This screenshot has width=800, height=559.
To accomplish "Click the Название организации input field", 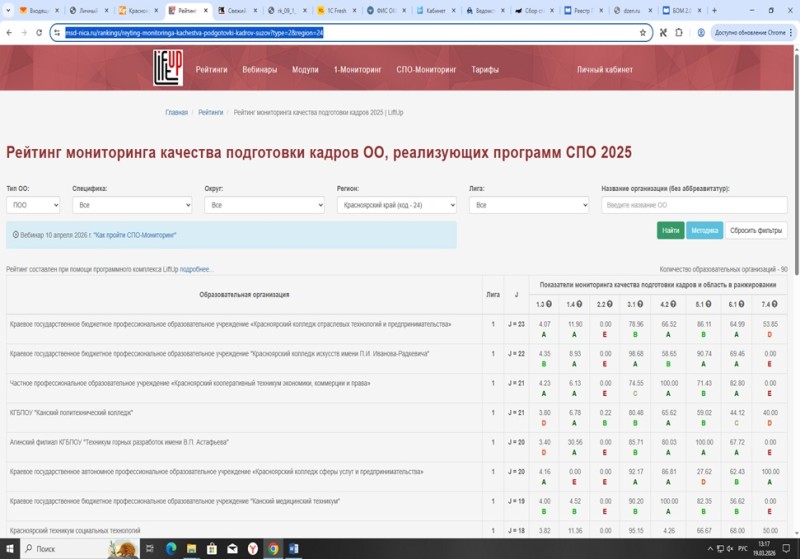I will click(x=694, y=204).
